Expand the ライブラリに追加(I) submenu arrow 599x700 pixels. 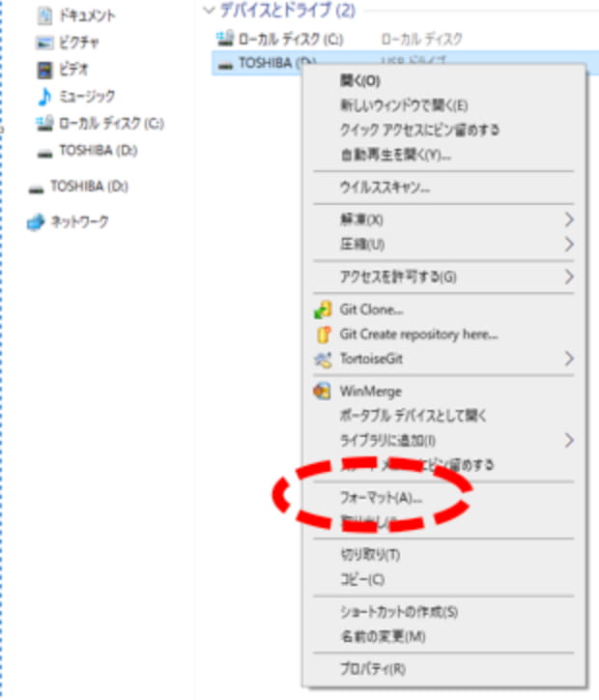(x=569, y=440)
